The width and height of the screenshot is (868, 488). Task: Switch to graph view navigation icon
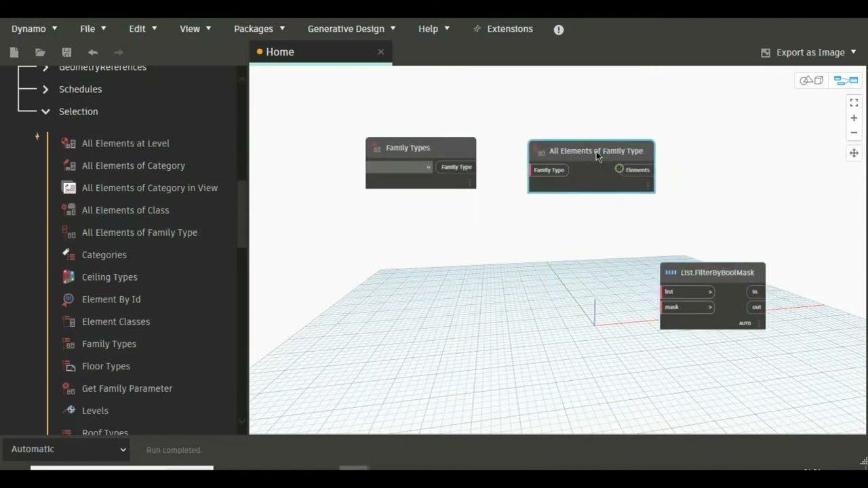tap(846, 80)
